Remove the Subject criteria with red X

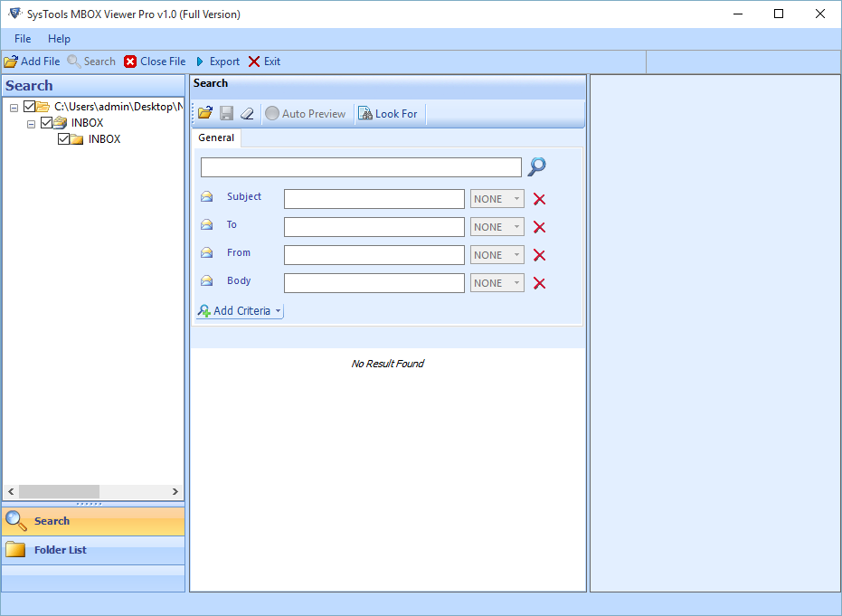coord(539,199)
